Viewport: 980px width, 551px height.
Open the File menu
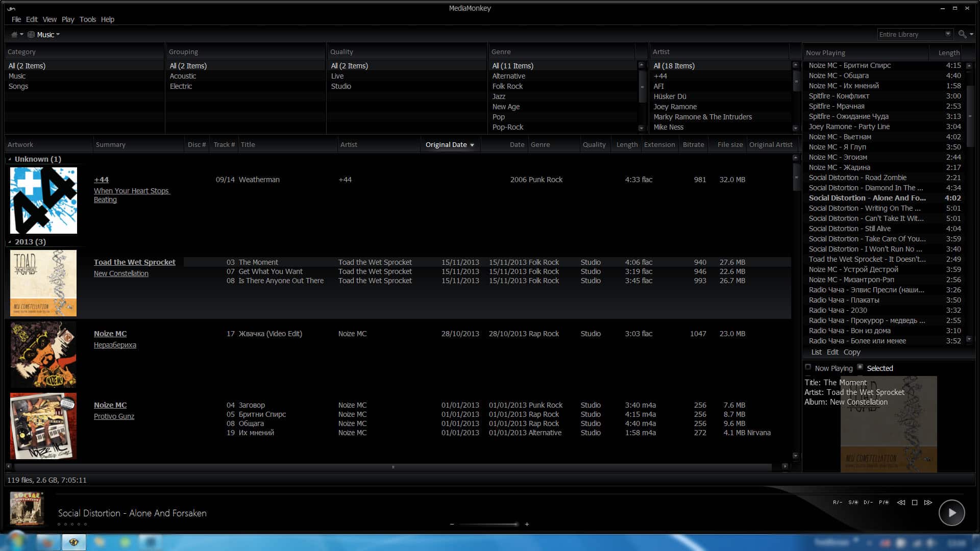(x=16, y=19)
